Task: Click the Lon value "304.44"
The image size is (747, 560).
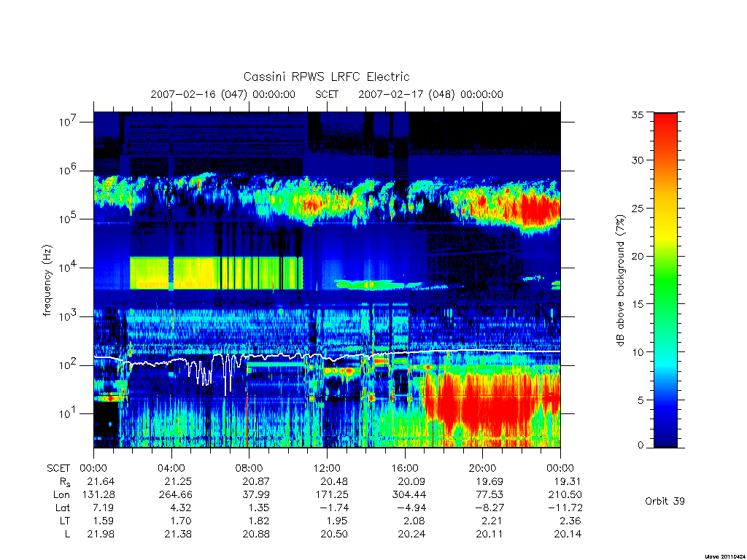Action: [x=409, y=495]
